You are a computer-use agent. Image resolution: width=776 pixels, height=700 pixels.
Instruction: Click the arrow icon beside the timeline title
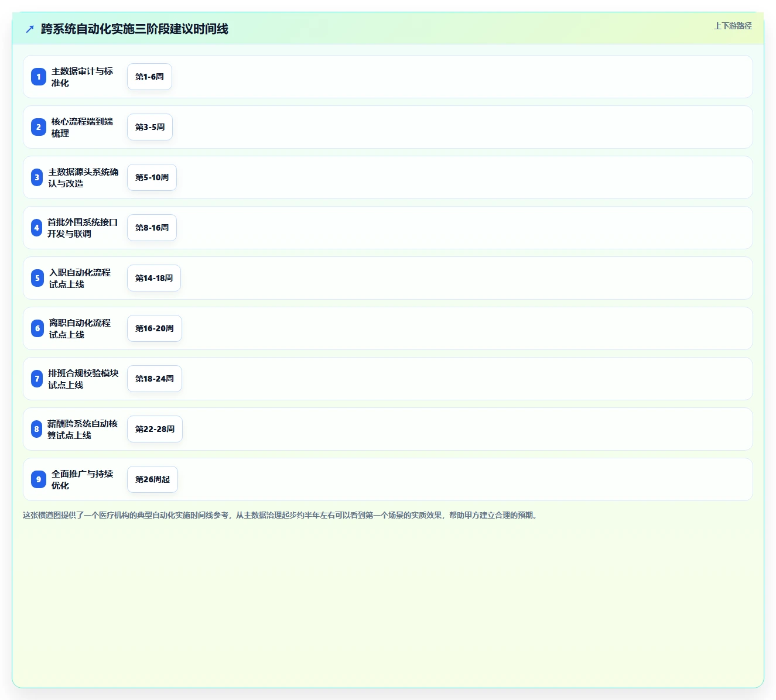30,29
